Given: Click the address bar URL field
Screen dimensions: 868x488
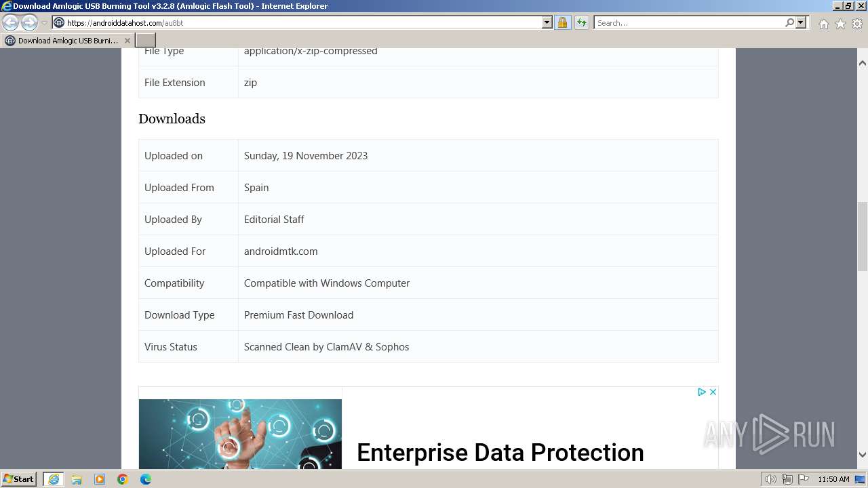Looking at the screenshot, I should coord(297,22).
